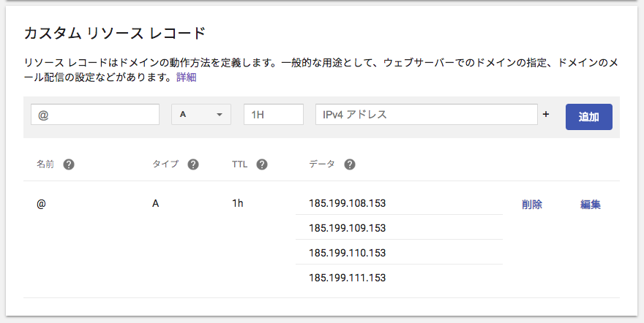Click the 185.199.111.153 address row
Viewport: 644px width, 323px height.
point(347,278)
